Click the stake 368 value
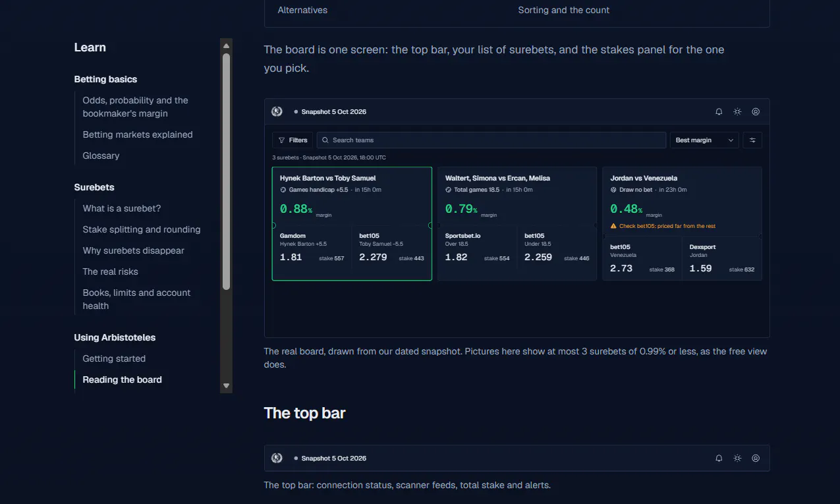Image resolution: width=840 pixels, height=504 pixels. (x=661, y=269)
